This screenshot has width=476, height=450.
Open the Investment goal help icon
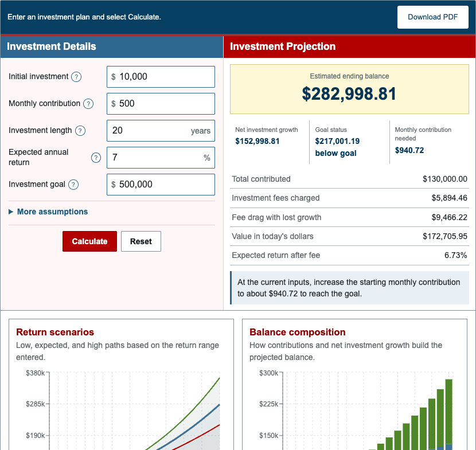tap(73, 185)
